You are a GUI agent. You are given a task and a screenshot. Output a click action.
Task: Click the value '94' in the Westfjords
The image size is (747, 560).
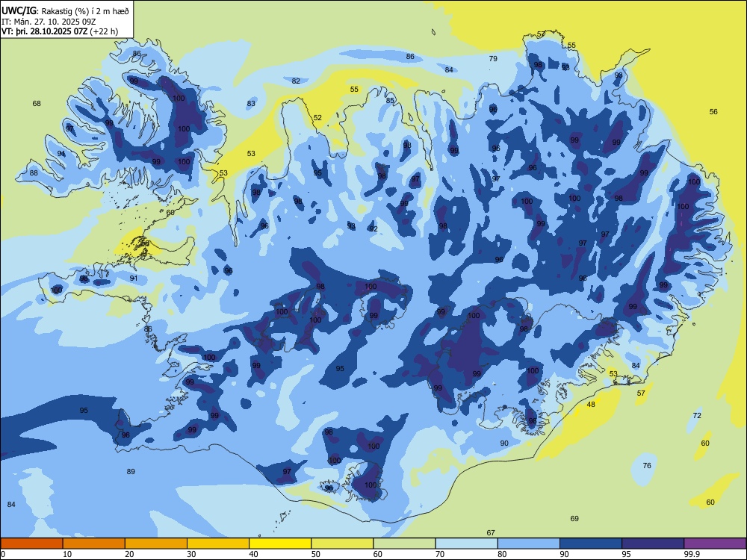pyautogui.click(x=61, y=153)
